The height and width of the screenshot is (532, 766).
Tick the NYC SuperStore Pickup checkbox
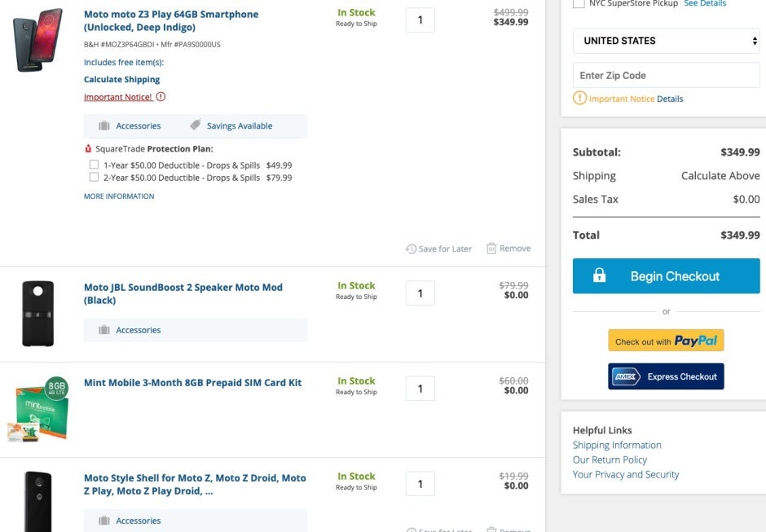tap(579, 3)
